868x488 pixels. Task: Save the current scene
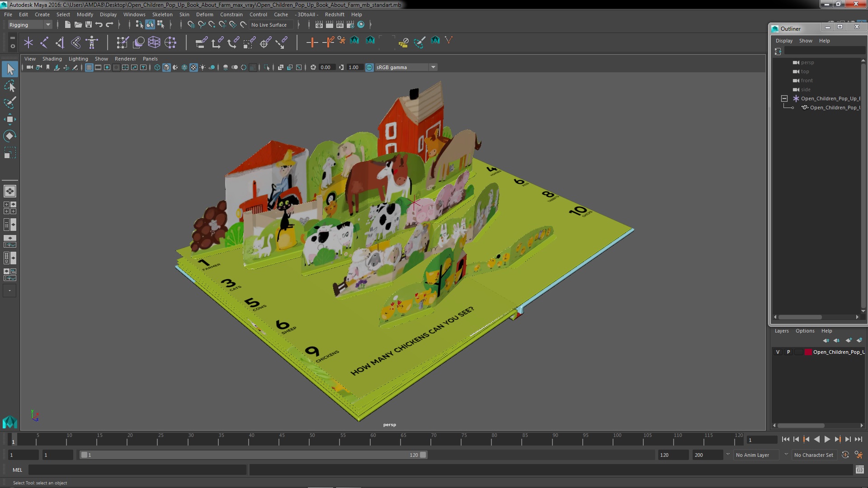pyautogui.click(x=89, y=25)
